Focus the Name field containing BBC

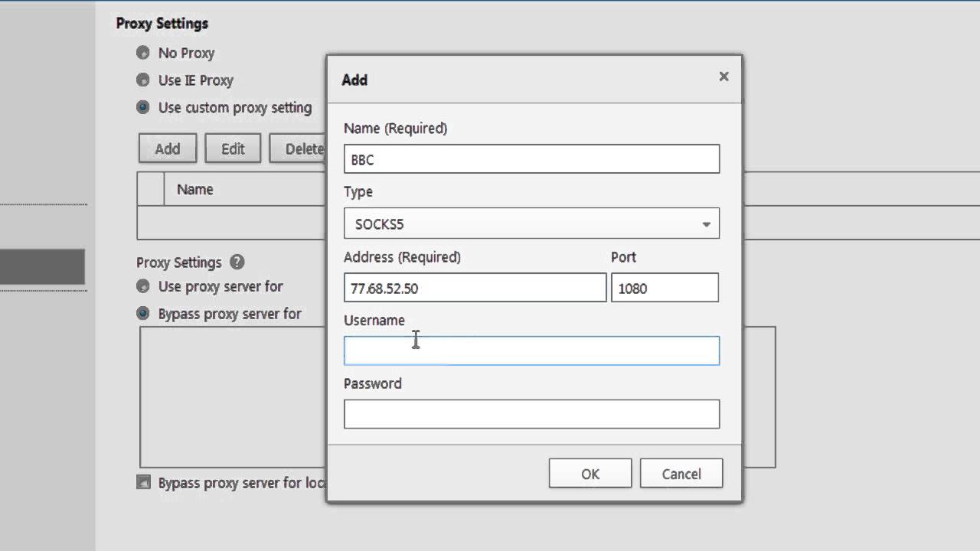pos(531,159)
